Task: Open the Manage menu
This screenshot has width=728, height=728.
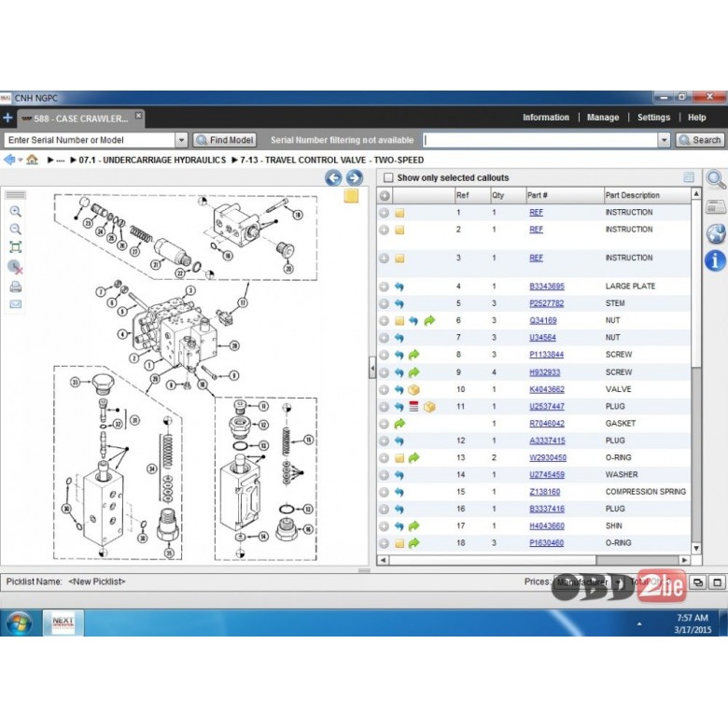Action: click(x=603, y=118)
